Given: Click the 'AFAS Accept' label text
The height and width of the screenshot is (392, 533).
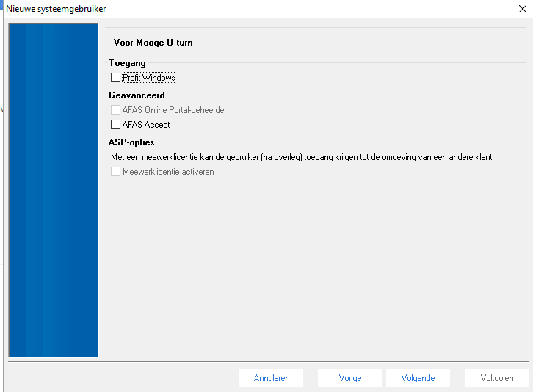Looking at the screenshot, I should tap(146, 125).
